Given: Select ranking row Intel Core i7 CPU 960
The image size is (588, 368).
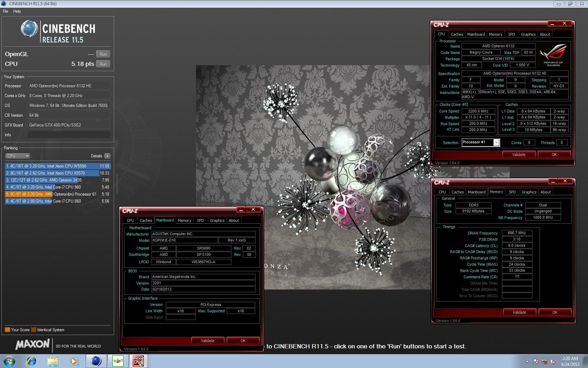Looking at the screenshot, I should (x=58, y=187).
